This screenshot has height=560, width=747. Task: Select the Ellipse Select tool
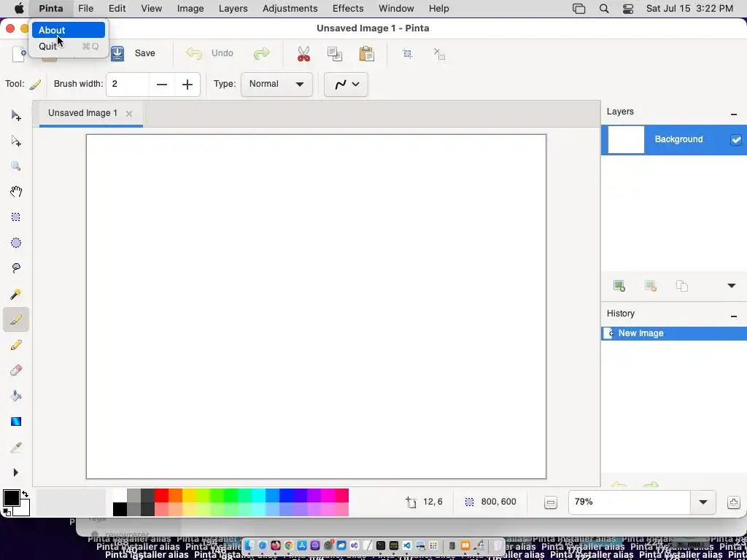(x=16, y=243)
